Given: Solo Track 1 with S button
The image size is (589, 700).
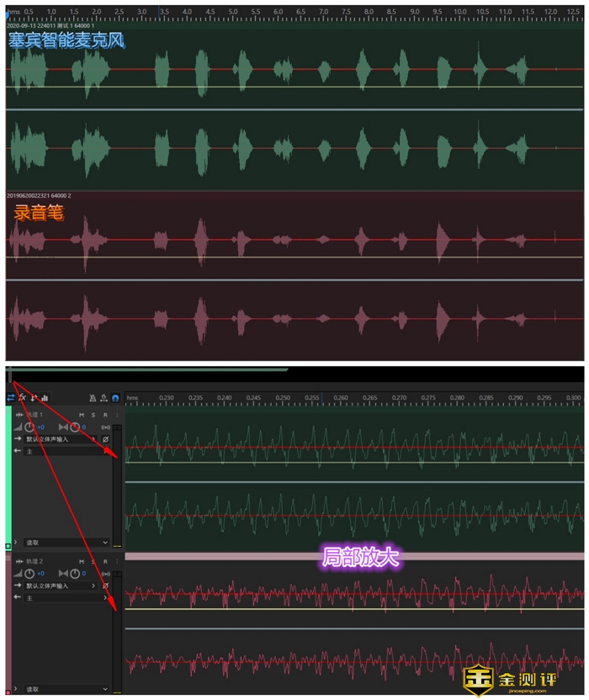Looking at the screenshot, I should [93, 415].
